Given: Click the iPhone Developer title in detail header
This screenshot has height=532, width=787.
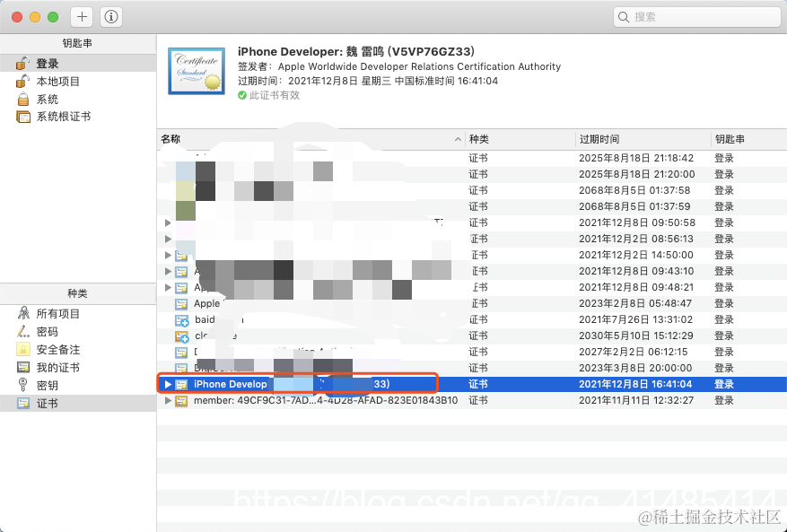Looking at the screenshot, I should coord(356,52).
